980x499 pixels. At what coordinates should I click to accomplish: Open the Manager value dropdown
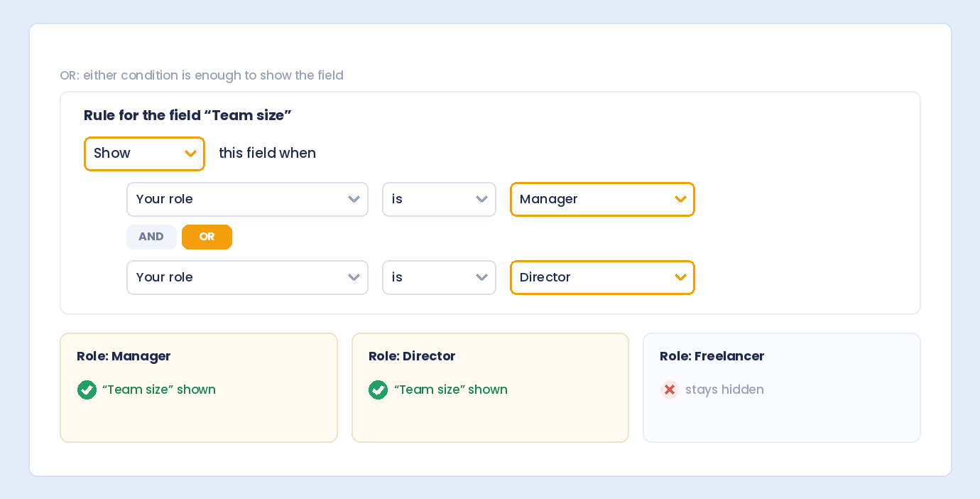click(602, 199)
